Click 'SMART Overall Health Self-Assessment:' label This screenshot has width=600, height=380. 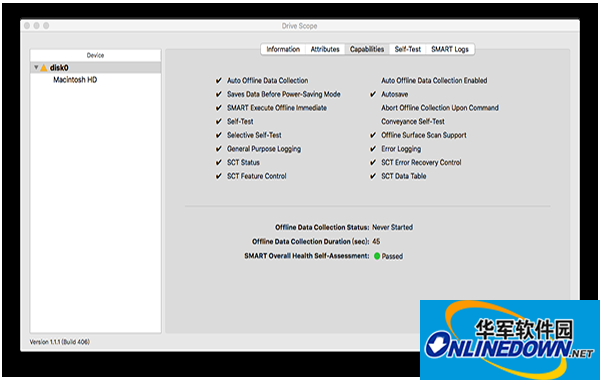tap(307, 256)
